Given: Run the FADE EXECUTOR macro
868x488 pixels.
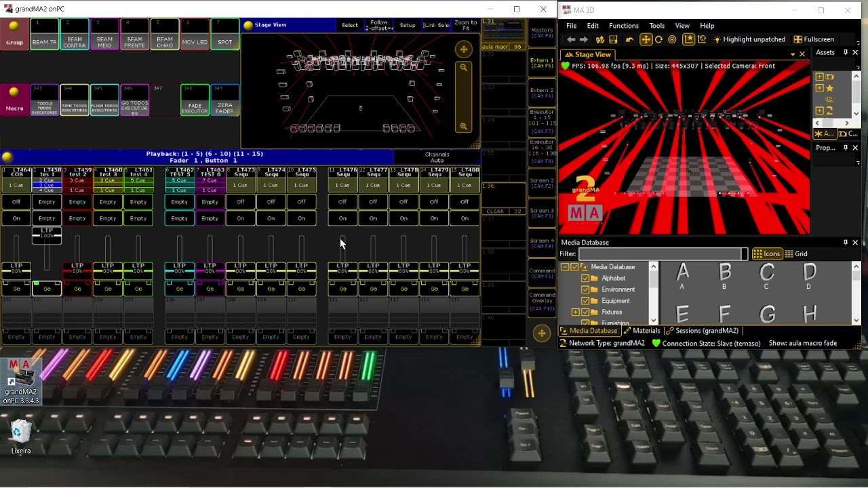Looking at the screenshot, I should (195, 100).
